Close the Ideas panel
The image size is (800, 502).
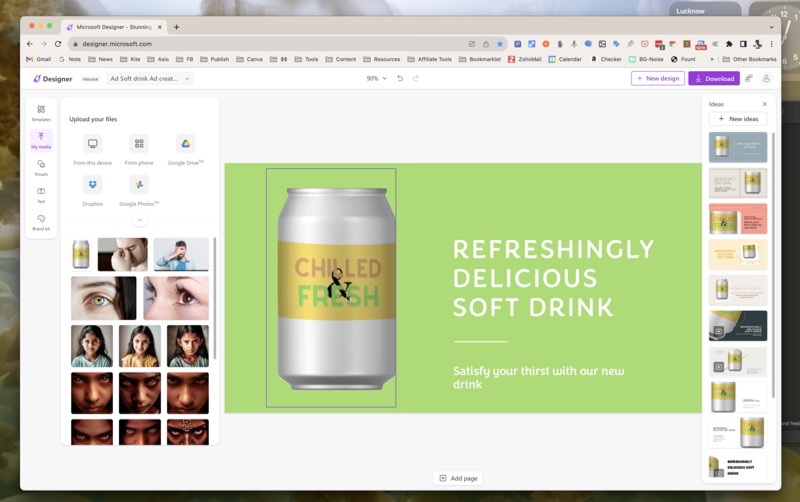pyautogui.click(x=764, y=104)
